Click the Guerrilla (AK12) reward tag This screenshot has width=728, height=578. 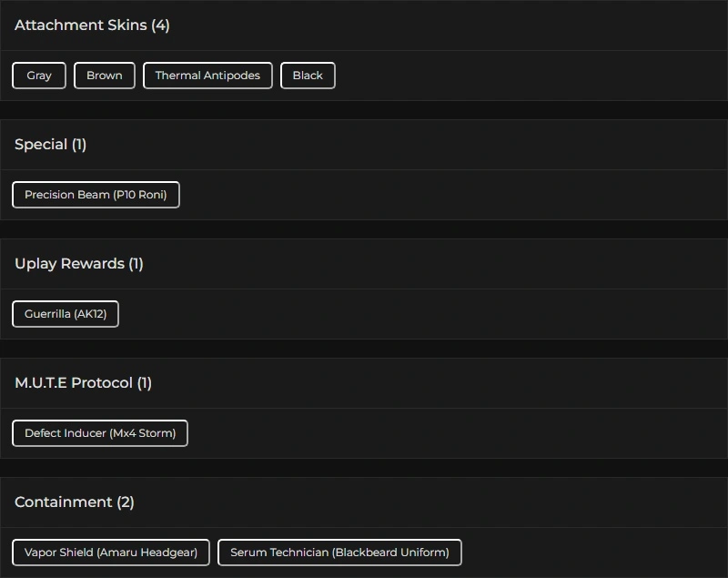pyautogui.click(x=66, y=314)
